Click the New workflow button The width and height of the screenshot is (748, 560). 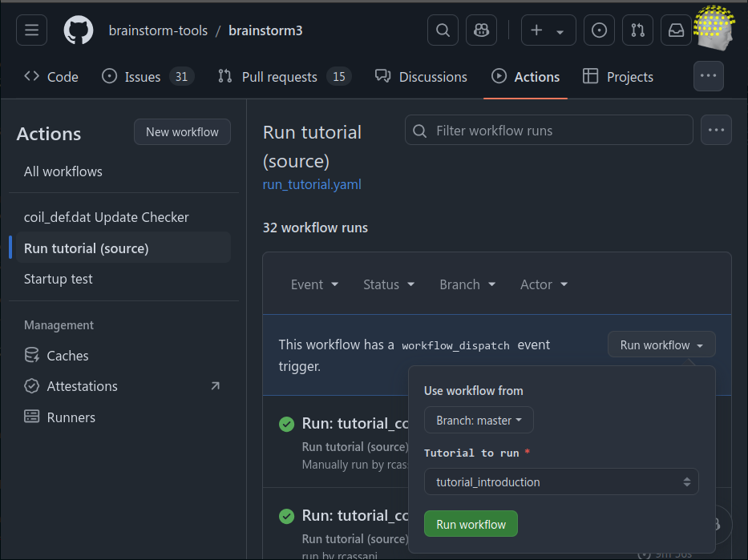(x=182, y=132)
